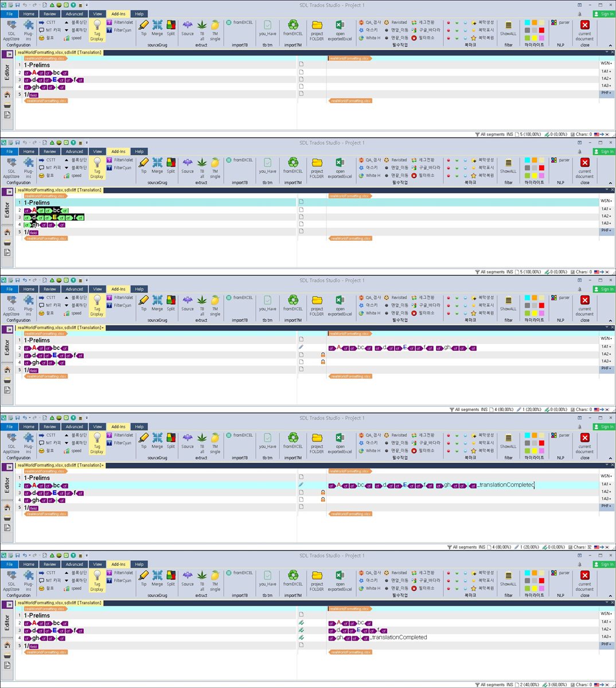Screen dimensions: 616x688
Task: Open the File tab in the topmost window
Action: click(x=10, y=14)
